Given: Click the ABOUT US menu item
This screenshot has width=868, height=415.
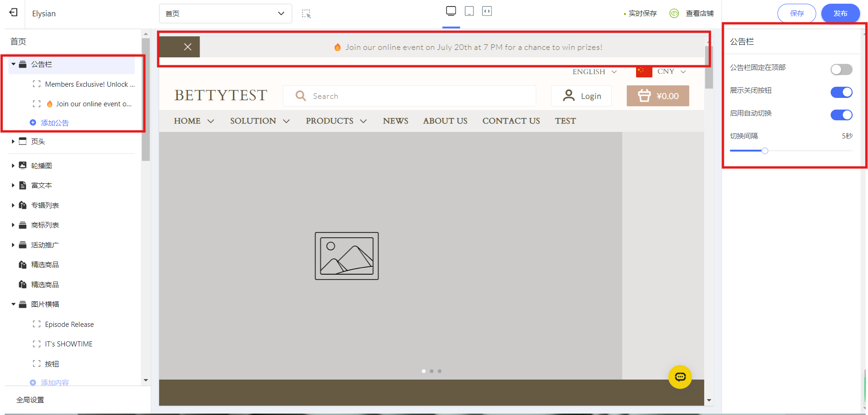Looking at the screenshot, I should [x=445, y=121].
